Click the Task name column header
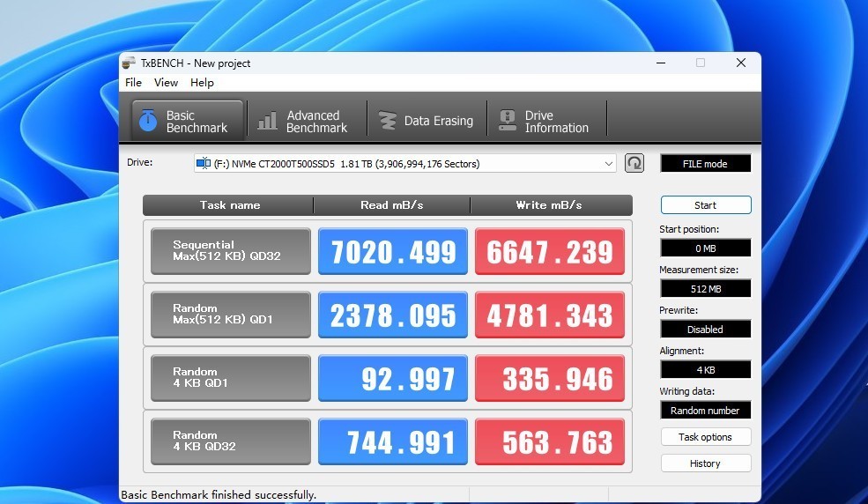Screen dimensions: 868x504 [229, 205]
